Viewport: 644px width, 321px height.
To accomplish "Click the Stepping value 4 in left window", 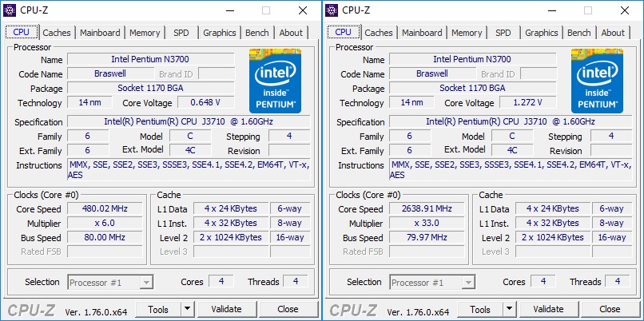I will pos(289,136).
